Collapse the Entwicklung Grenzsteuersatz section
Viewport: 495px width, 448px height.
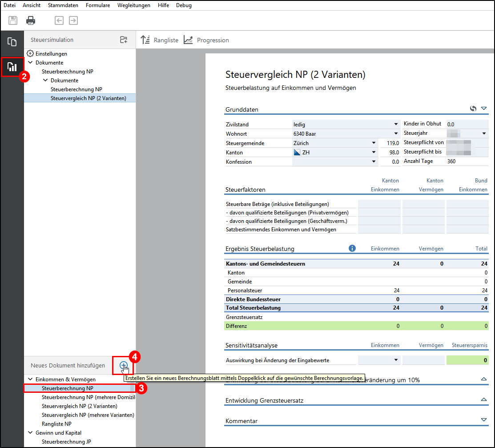(x=484, y=400)
